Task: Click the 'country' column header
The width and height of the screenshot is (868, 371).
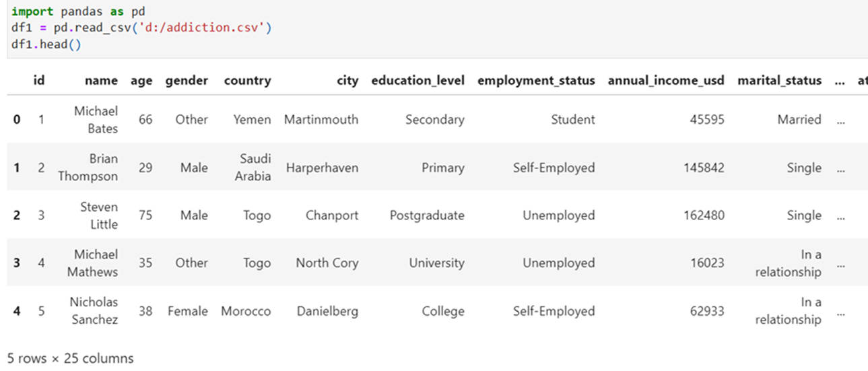Action: (x=247, y=81)
